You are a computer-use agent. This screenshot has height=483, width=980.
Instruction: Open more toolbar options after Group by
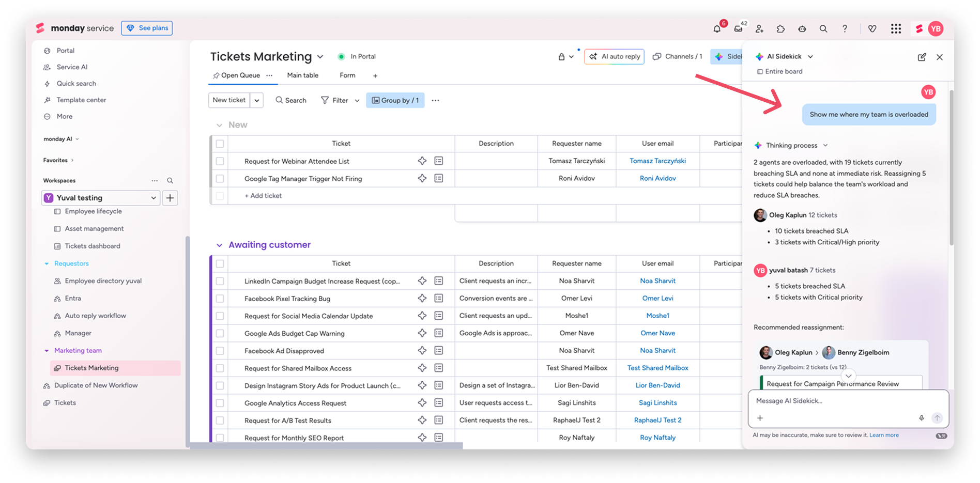(x=435, y=100)
